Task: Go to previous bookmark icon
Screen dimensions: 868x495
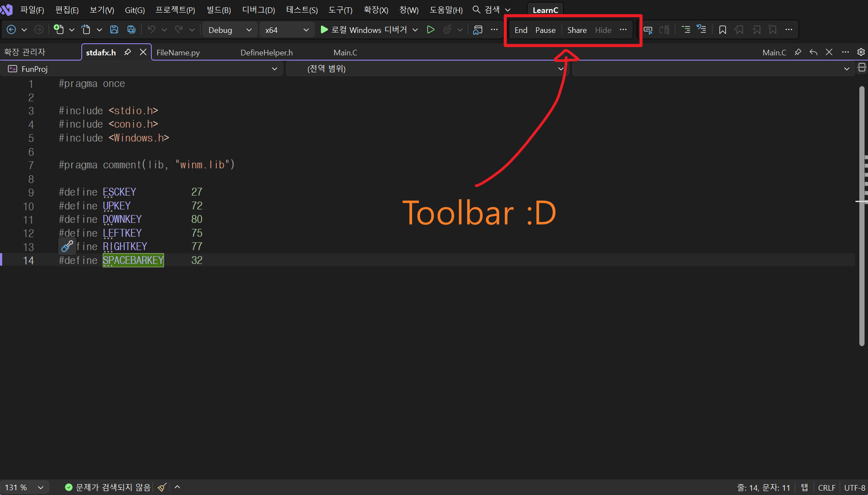Action: 739,29
